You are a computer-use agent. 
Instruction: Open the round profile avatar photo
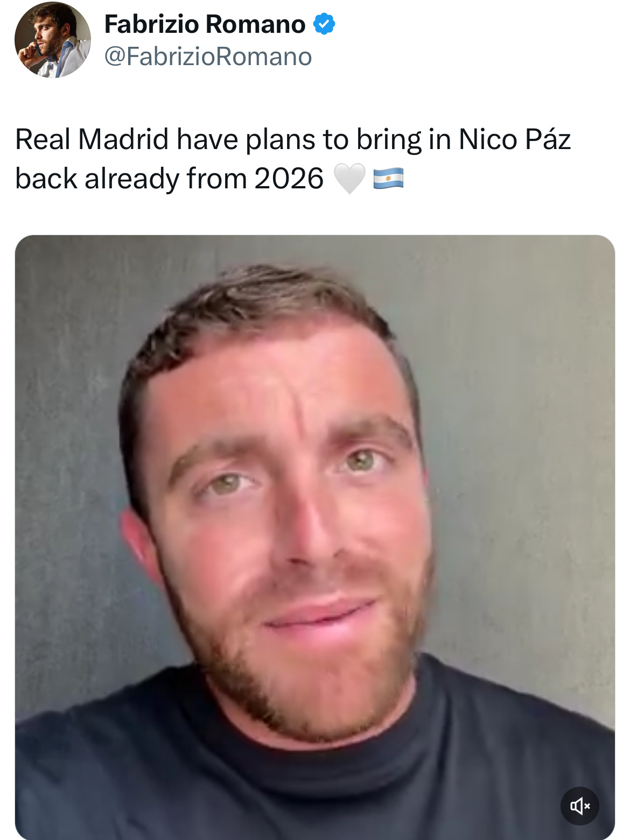coord(53,40)
